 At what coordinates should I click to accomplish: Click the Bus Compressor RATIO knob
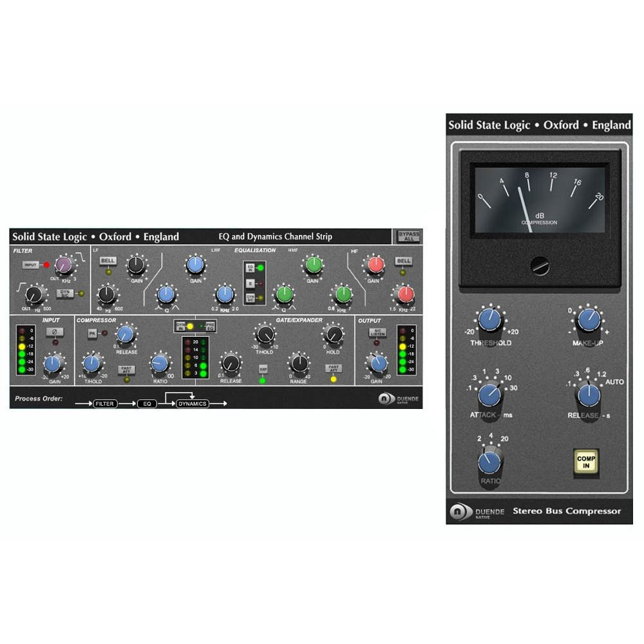[x=490, y=462]
